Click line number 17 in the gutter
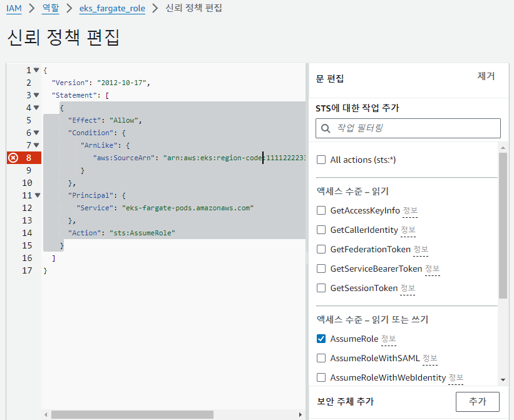 coord(27,270)
